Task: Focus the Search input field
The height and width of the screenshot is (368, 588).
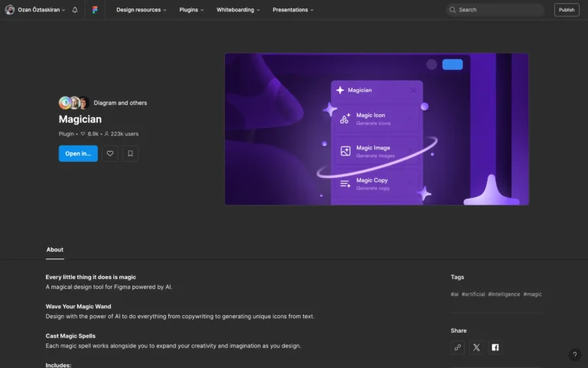Action: point(495,10)
